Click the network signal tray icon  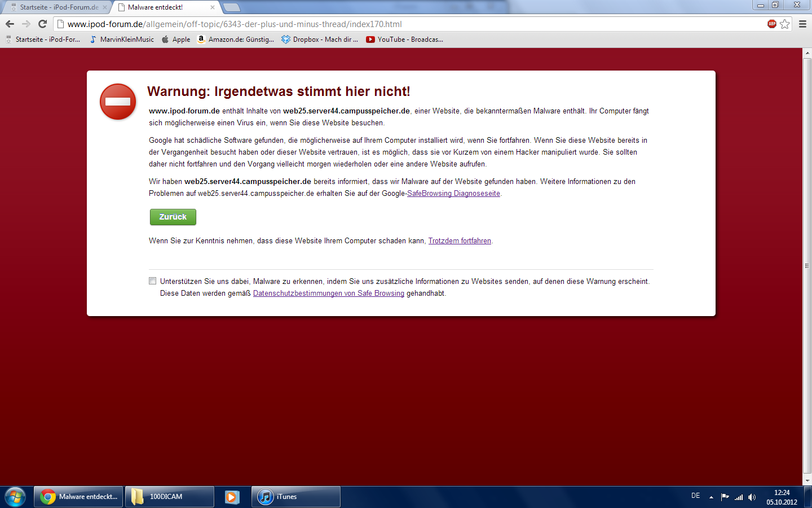tap(739, 497)
